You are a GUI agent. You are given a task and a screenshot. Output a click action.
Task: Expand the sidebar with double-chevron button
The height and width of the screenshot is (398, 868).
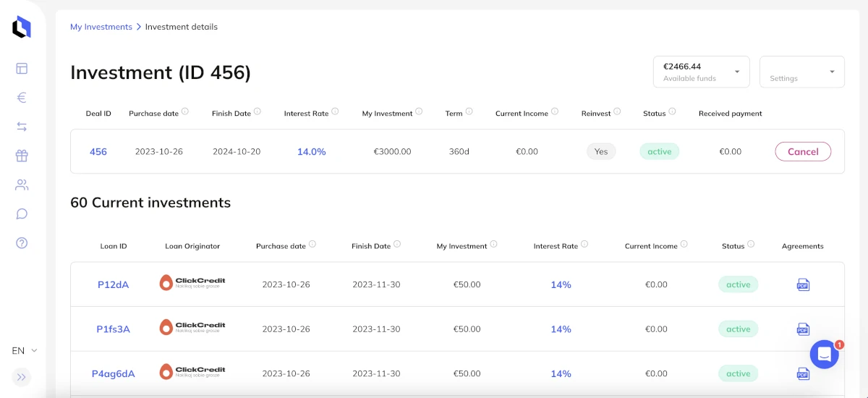[22, 377]
